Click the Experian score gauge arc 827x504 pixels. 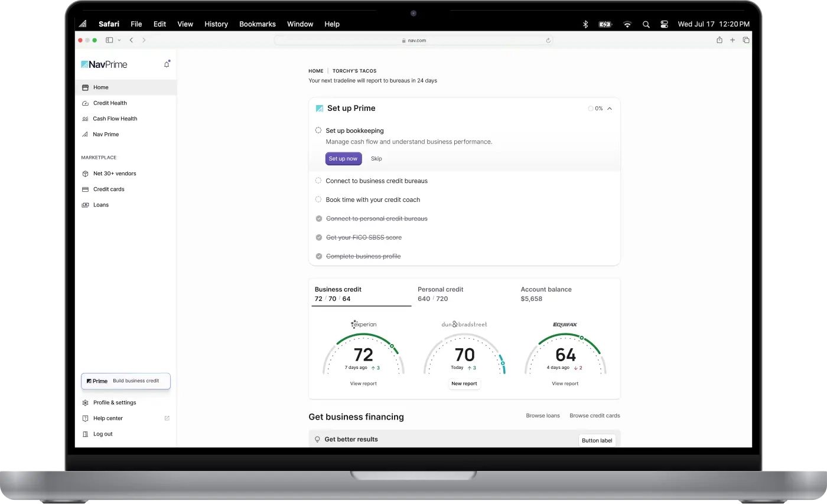pos(363,336)
